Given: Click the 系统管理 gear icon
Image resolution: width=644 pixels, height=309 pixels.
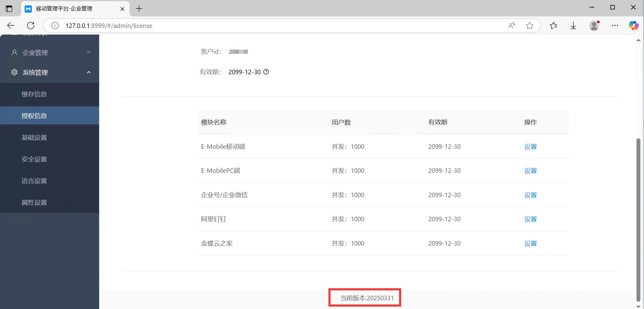Looking at the screenshot, I should (14, 72).
